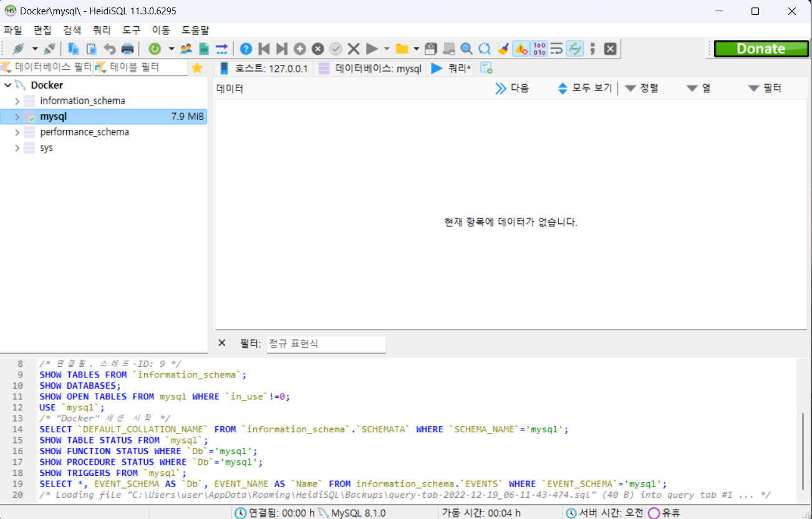The height and width of the screenshot is (519, 812).
Task: Expand the information_schema database node
Action: tap(17, 100)
